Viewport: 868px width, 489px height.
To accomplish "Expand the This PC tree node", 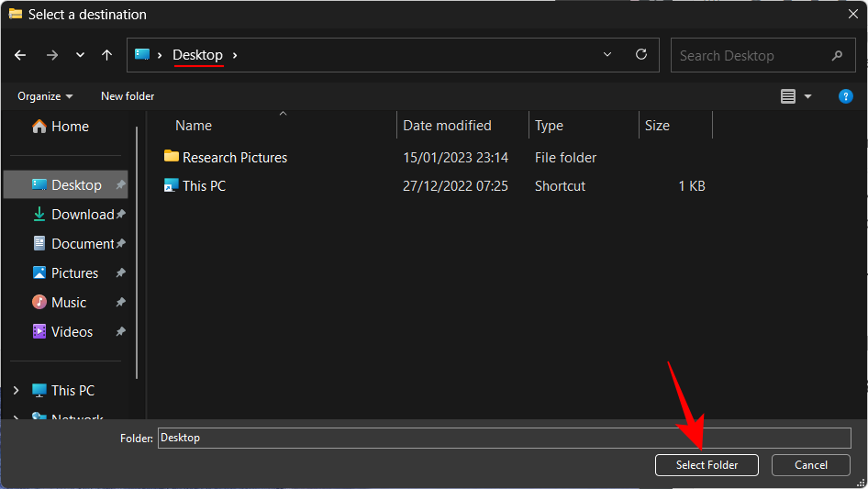I will [16, 391].
